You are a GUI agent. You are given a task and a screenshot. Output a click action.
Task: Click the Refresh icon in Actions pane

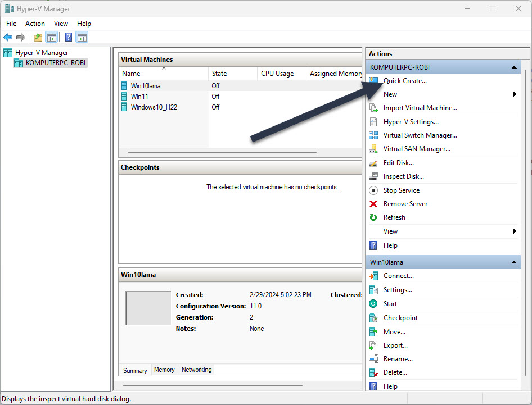pos(374,217)
